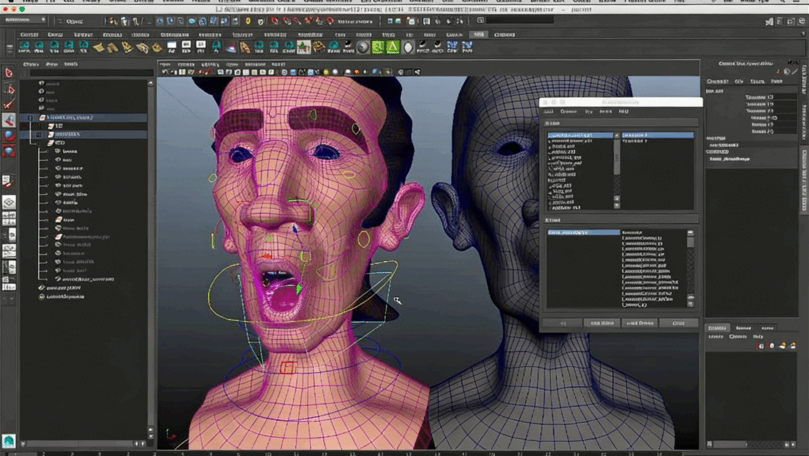Pick the Lasso Select tool in the left toolbox
Image resolution: width=809 pixels, height=456 pixels.
pyautogui.click(x=8, y=88)
